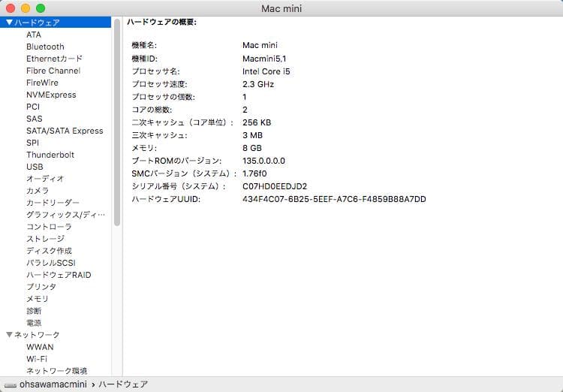
Task: Open NVMExpress hardware details
Action: 51,95
